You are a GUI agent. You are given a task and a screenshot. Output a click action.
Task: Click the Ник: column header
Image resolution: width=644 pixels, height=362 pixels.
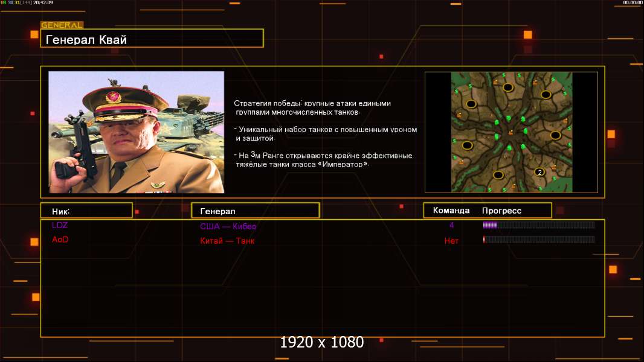pos(86,211)
